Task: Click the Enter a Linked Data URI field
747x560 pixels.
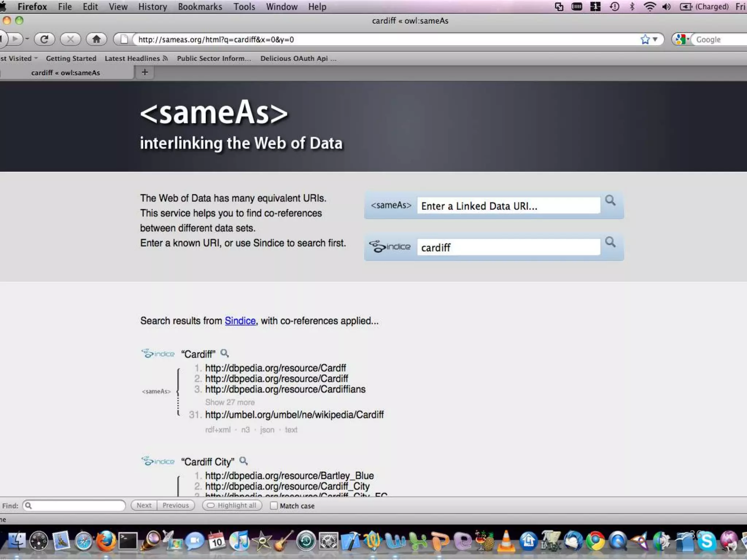Action: click(x=508, y=206)
